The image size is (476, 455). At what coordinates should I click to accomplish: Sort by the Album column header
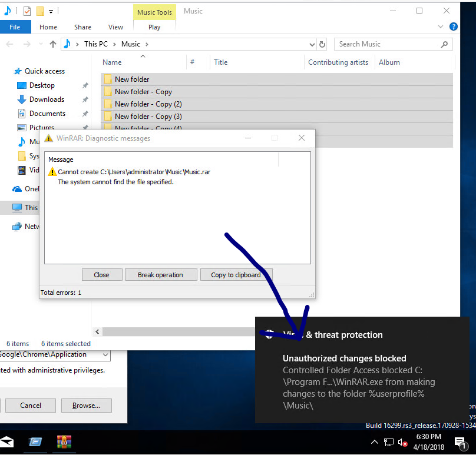click(x=389, y=62)
